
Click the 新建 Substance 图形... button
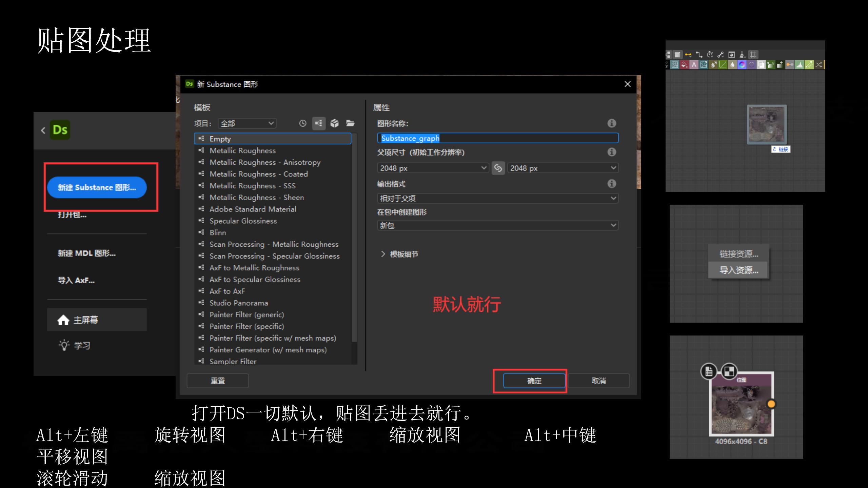point(97,187)
